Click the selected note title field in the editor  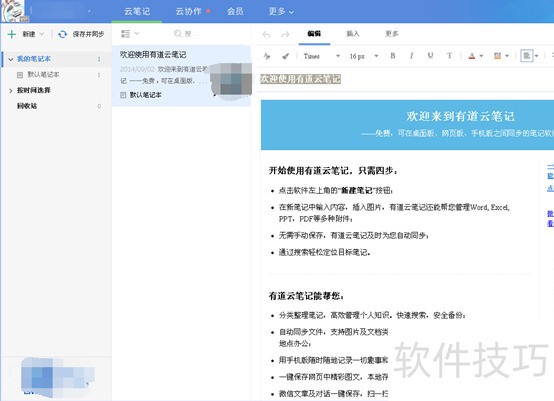click(x=301, y=79)
